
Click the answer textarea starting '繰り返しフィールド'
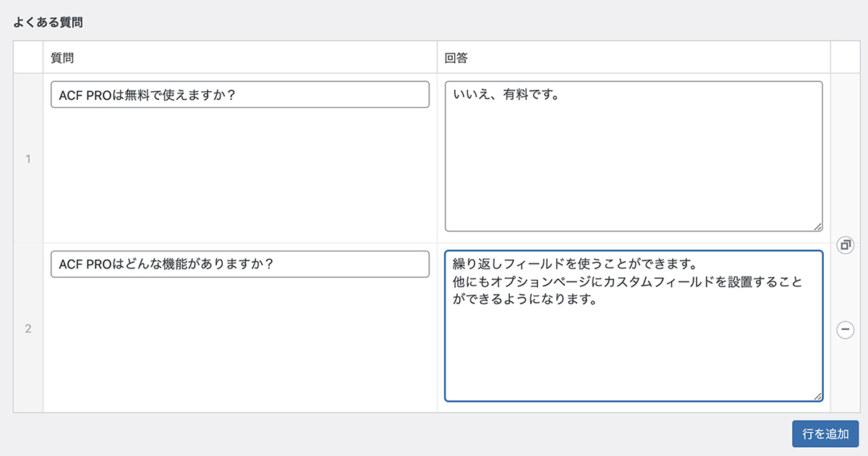pyautogui.click(x=634, y=326)
